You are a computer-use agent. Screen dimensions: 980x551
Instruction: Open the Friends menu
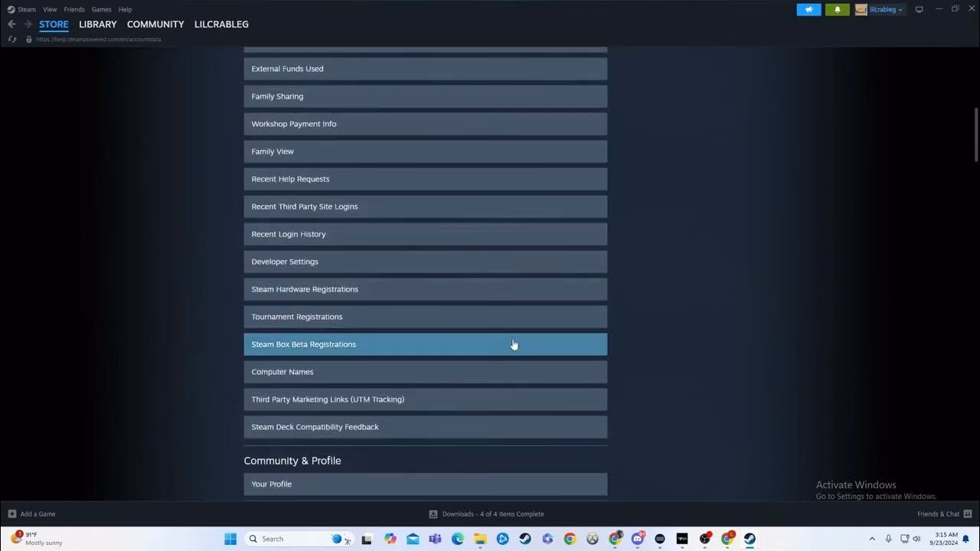[74, 9]
